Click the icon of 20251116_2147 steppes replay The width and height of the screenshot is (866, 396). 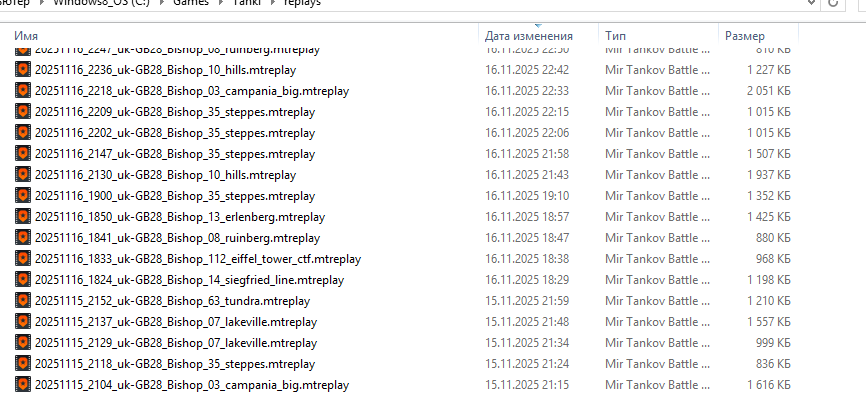(23, 154)
